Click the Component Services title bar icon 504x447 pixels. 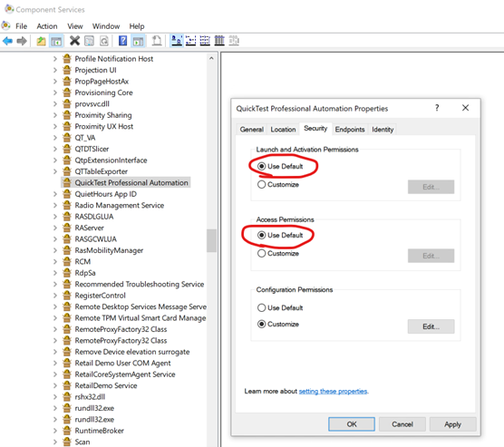pyautogui.click(x=9, y=9)
